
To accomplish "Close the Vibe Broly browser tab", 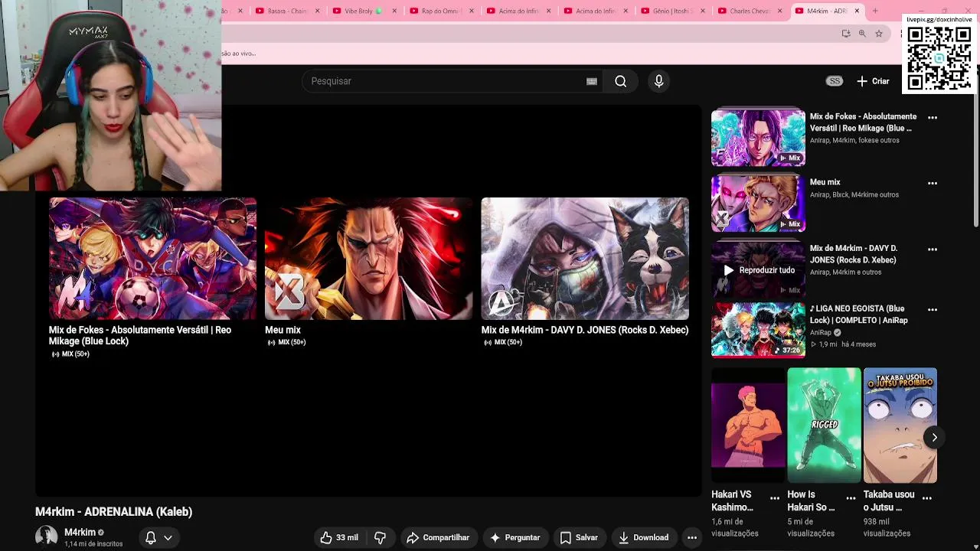I will pyautogui.click(x=394, y=11).
